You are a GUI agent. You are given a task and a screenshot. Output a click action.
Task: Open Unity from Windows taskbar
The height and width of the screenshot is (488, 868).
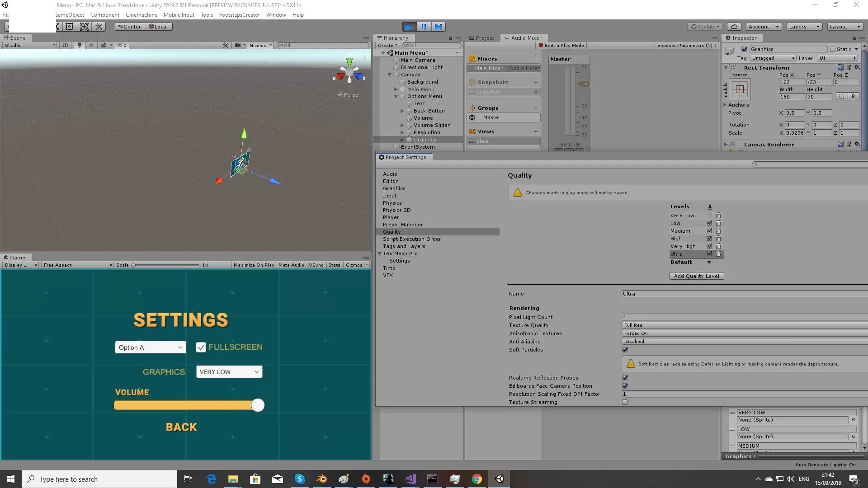pos(499,479)
